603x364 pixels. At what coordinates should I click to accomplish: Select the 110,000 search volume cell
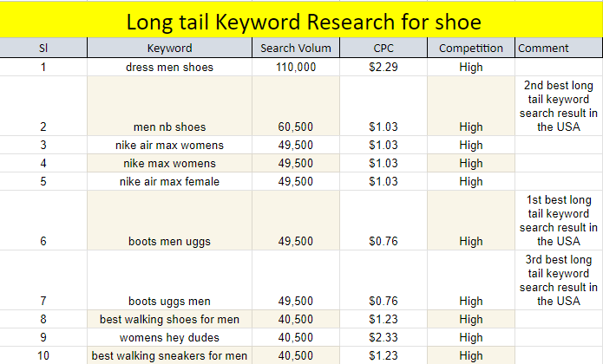click(x=296, y=68)
